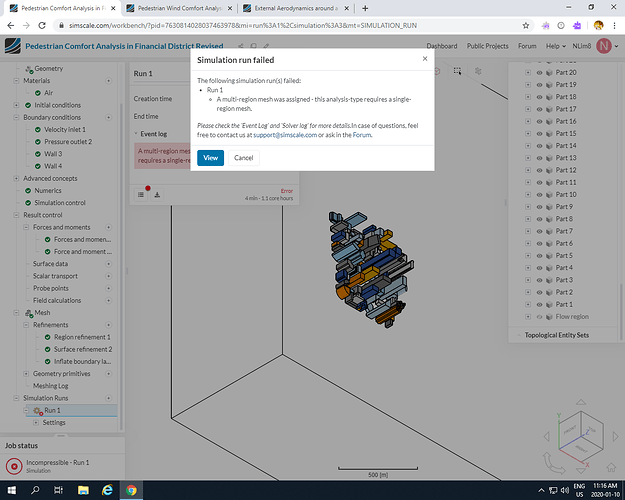Image resolution: width=625 pixels, height=500 pixels.
Task: Click the home view icon near orientation cube
Action: point(611,467)
